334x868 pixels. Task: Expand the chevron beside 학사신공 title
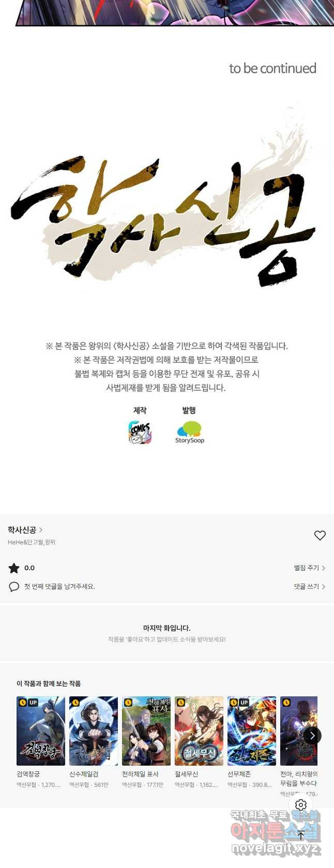[x=41, y=530]
